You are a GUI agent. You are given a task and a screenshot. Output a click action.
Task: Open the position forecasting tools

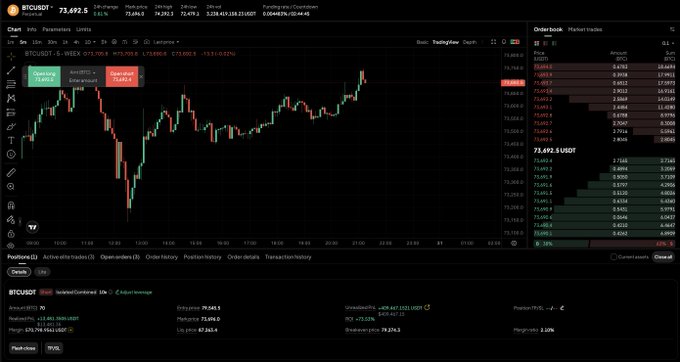11,112
